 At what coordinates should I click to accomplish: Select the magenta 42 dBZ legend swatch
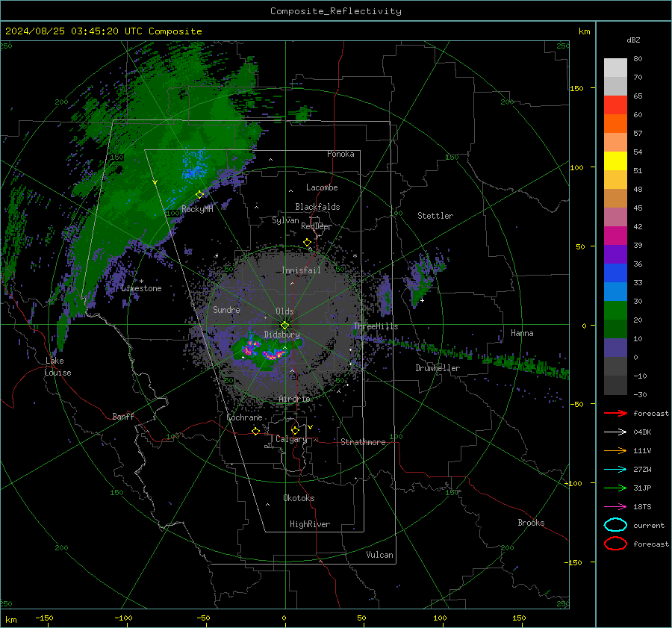[615, 235]
